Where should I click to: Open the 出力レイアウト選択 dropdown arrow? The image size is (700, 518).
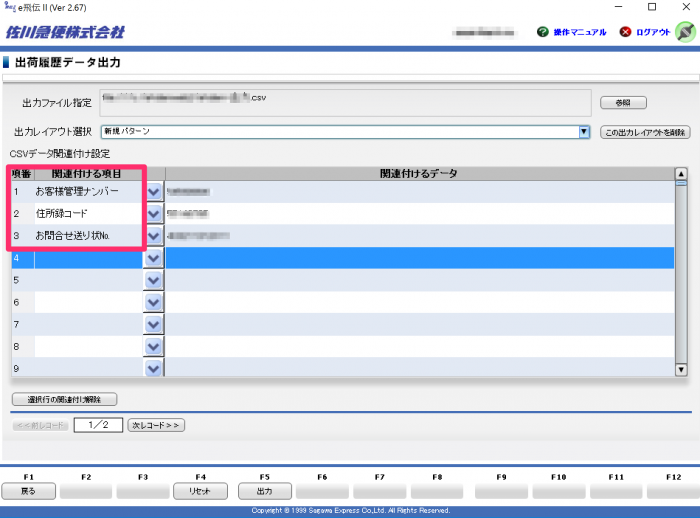coord(584,132)
